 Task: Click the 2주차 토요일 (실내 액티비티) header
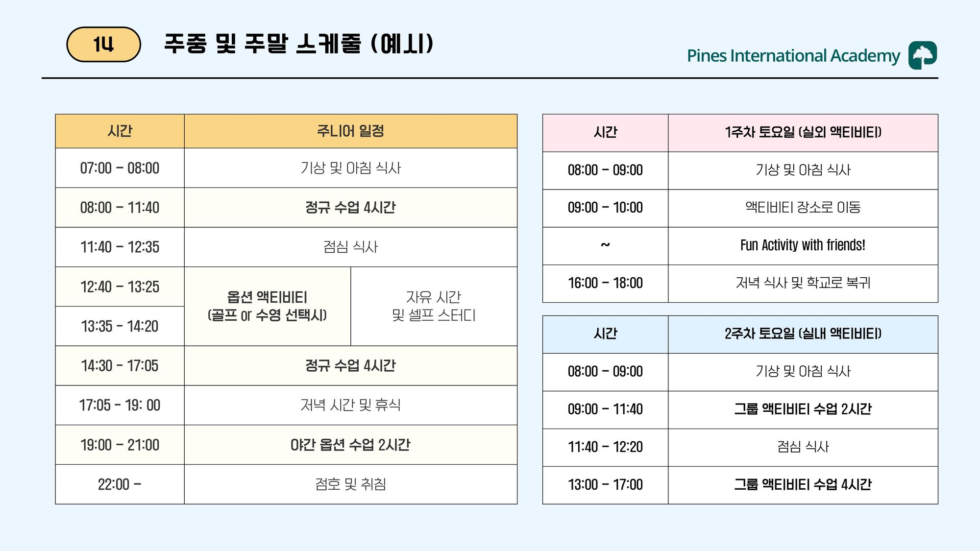click(x=803, y=334)
